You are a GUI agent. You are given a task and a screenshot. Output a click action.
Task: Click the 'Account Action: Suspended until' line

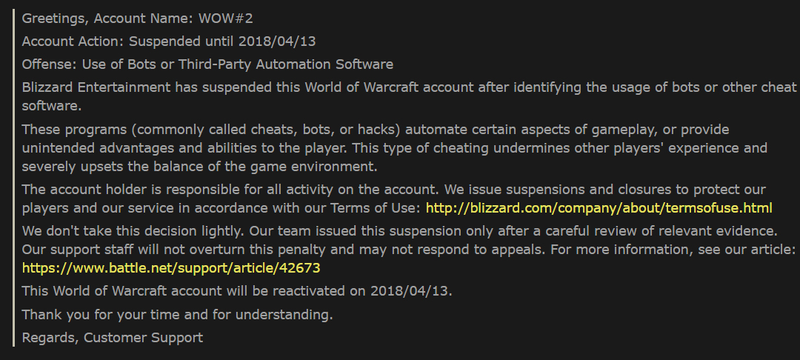[x=169, y=41]
